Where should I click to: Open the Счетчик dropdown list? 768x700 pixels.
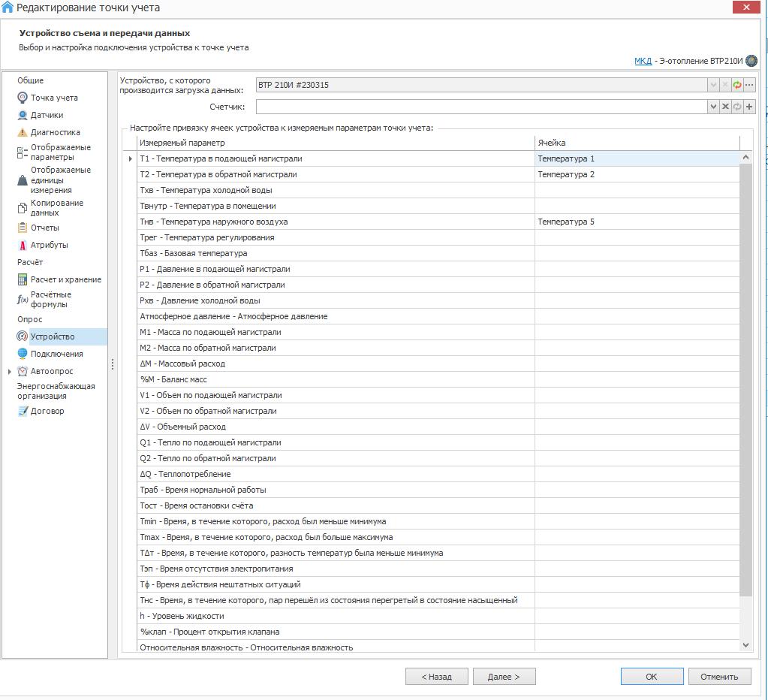click(x=713, y=107)
